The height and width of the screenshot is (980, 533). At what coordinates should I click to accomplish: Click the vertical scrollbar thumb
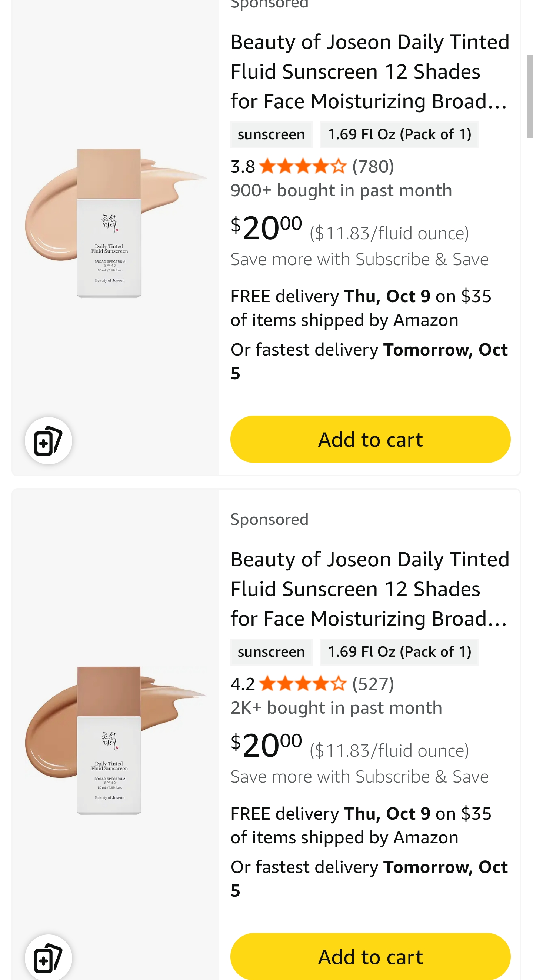click(x=529, y=96)
